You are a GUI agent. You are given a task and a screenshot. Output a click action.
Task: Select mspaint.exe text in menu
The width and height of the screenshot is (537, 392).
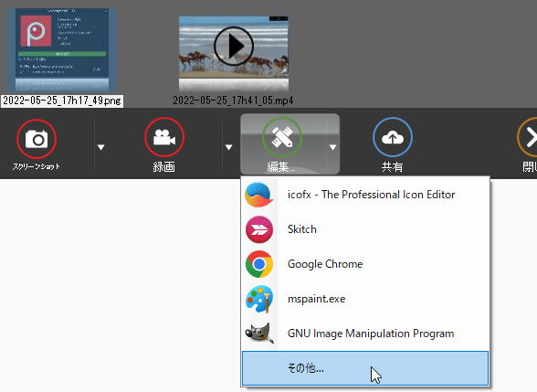(x=316, y=299)
